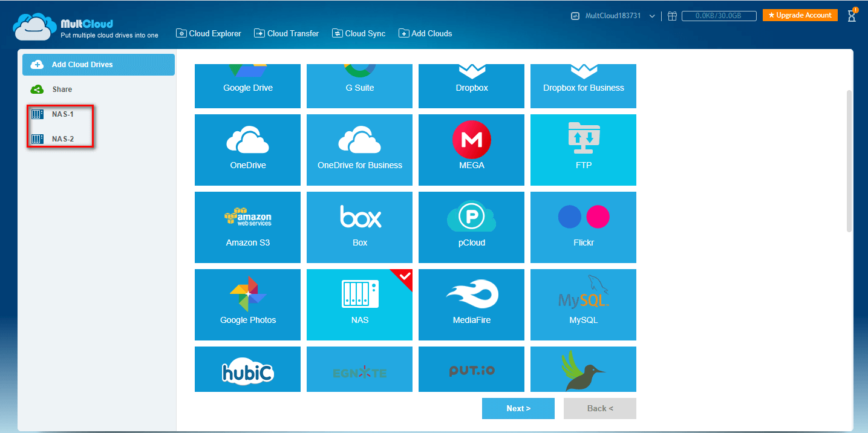Click the Back < button

tap(600, 408)
